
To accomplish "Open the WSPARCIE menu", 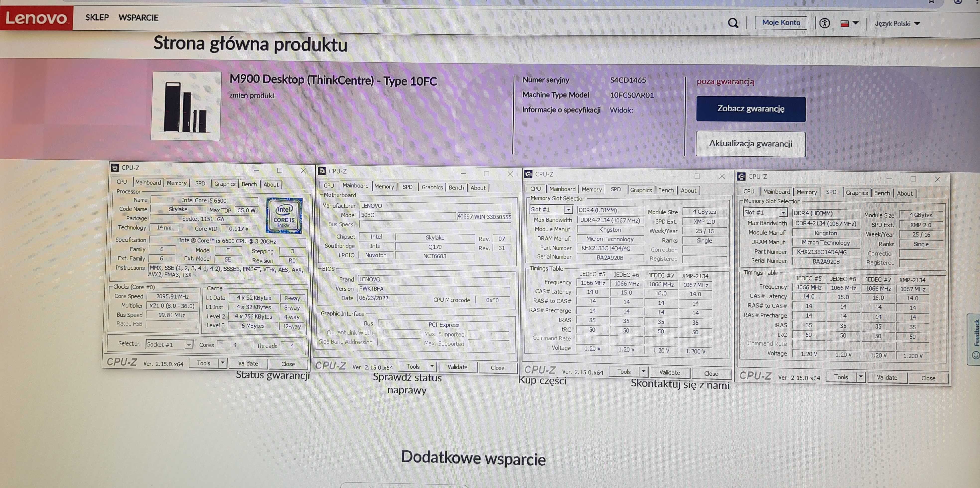I will pos(139,17).
